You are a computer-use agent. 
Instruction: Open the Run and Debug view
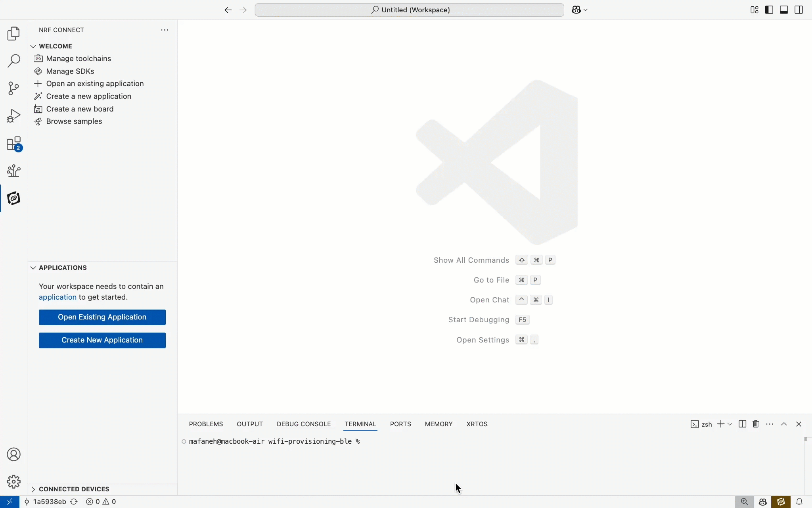[x=13, y=116]
